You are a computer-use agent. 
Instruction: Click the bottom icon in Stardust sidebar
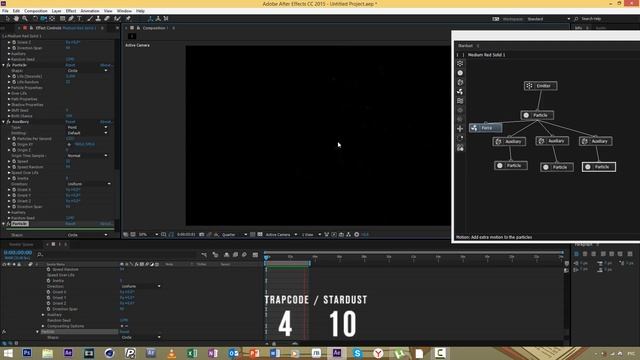pos(460,148)
